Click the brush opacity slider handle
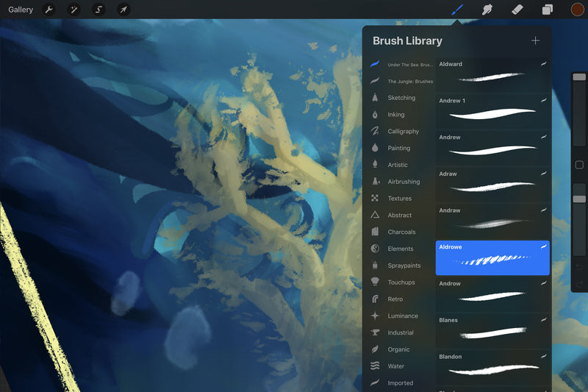Screen dimensions: 588x392 [579, 199]
